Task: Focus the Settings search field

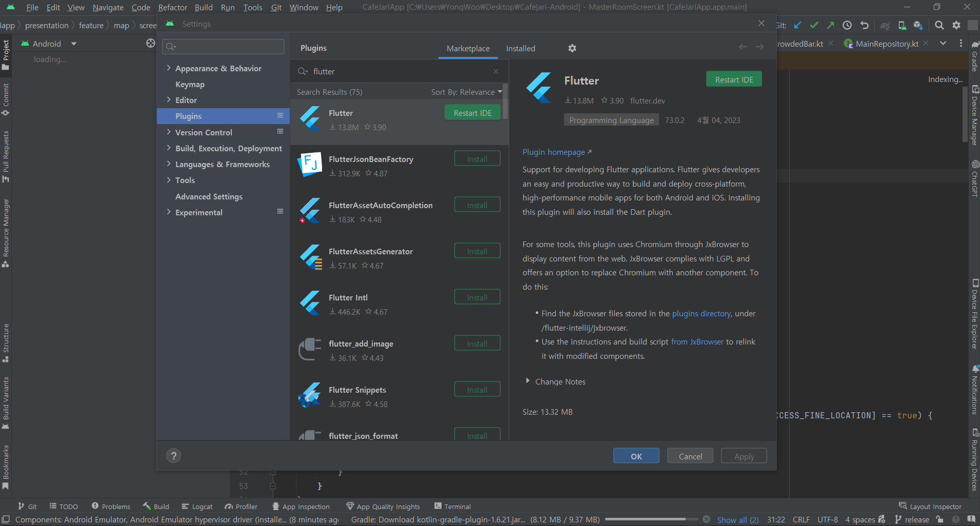Action: click(x=224, y=47)
